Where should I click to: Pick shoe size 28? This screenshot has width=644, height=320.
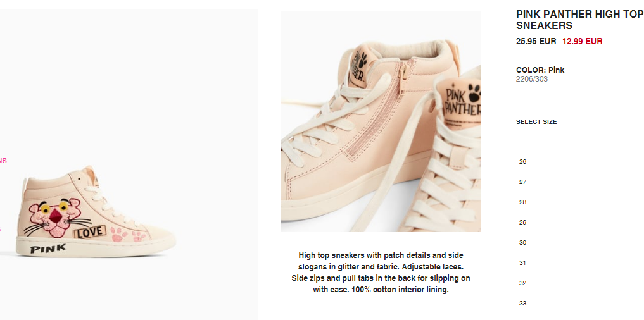point(522,202)
